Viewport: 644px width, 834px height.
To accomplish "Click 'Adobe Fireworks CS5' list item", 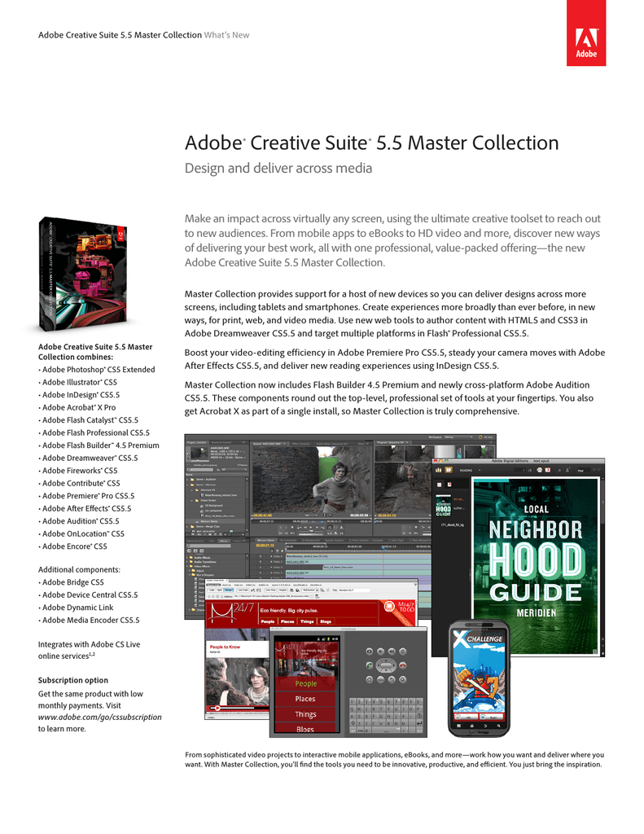I will pyautogui.click(x=80, y=470).
